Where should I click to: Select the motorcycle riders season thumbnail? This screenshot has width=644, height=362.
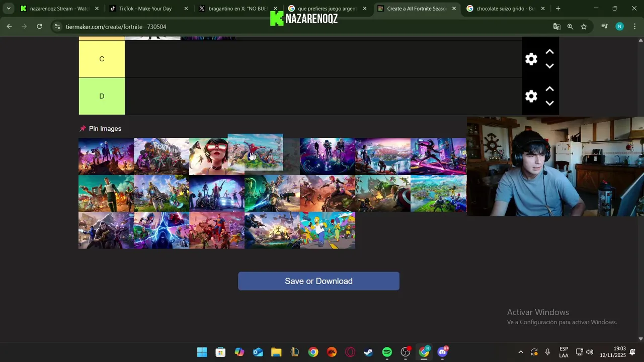click(217, 194)
